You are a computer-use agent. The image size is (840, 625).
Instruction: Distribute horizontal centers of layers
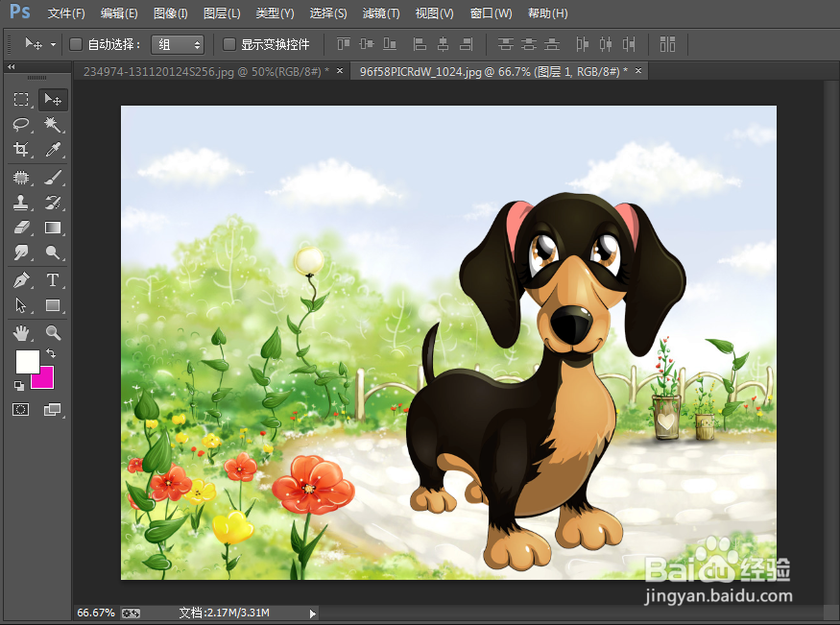click(606, 44)
